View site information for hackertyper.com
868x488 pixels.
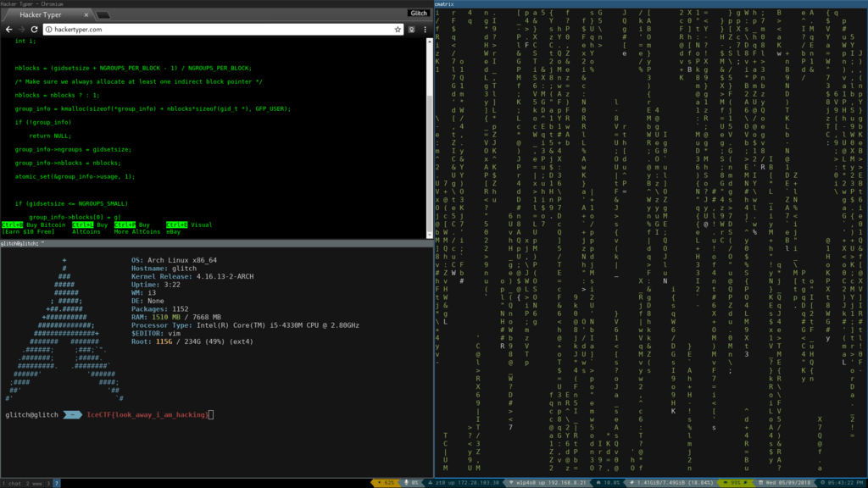point(48,30)
